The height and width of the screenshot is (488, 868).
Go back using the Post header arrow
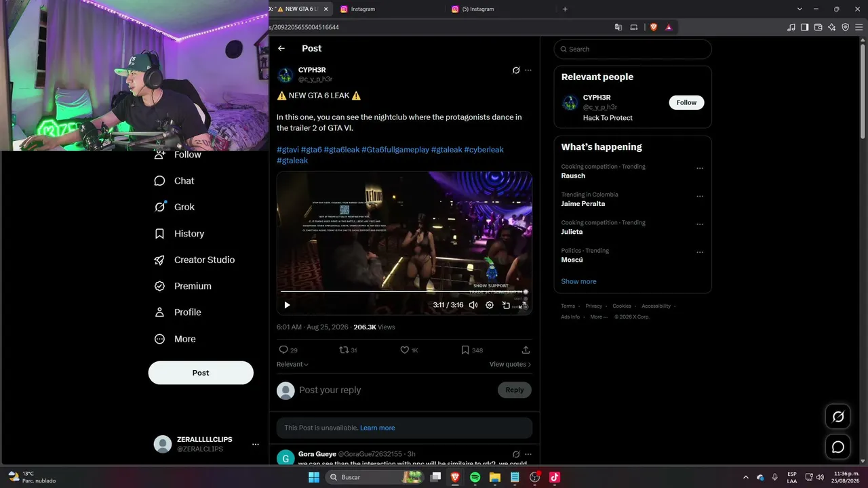[x=281, y=49]
